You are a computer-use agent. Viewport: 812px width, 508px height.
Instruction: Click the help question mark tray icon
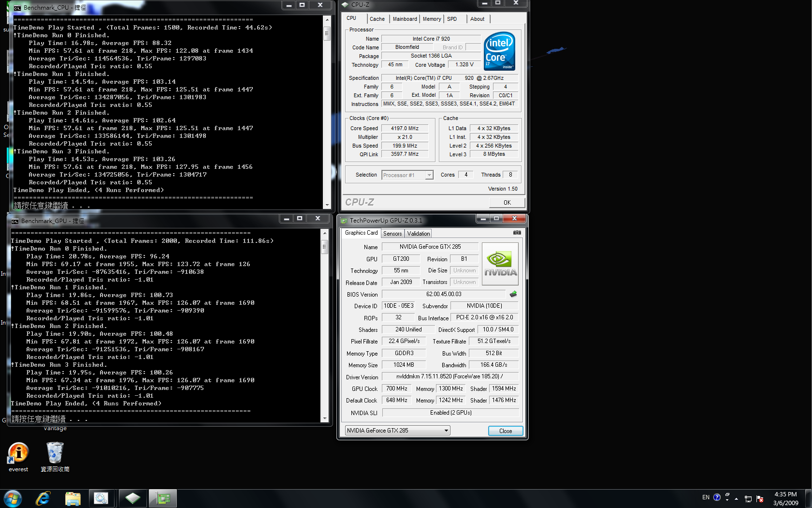pyautogui.click(x=717, y=497)
